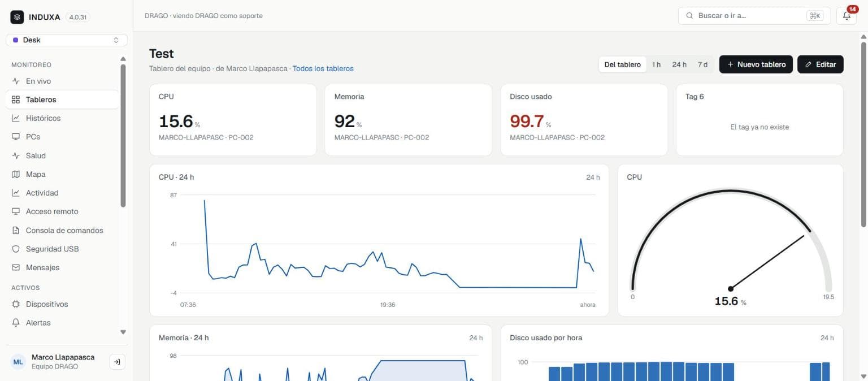Viewport: 868px width, 381px height.
Task: Click the PCs monitor icon
Action: tap(16, 137)
